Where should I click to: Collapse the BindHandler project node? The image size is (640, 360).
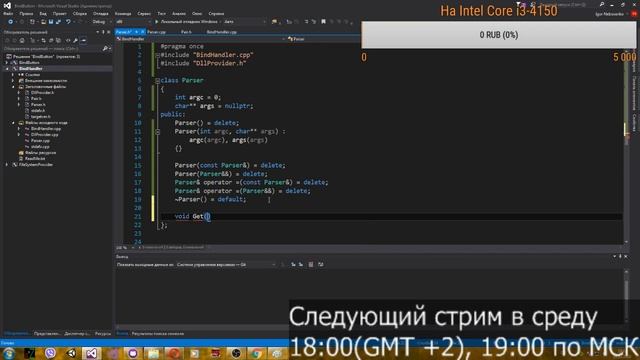(x=7, y=69)
